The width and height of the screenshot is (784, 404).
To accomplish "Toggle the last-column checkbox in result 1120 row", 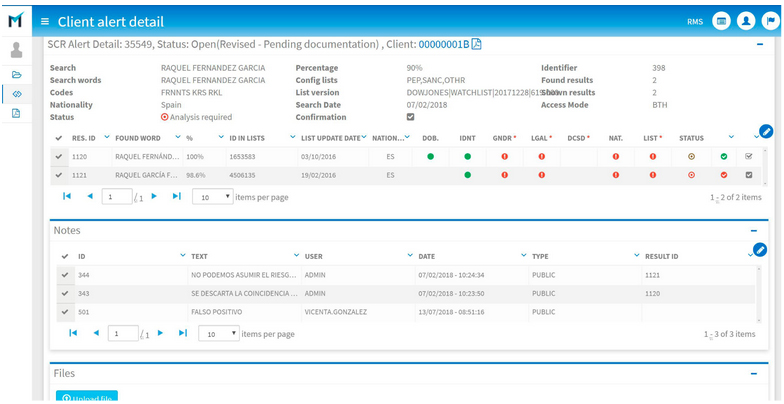I will (749, 157).
